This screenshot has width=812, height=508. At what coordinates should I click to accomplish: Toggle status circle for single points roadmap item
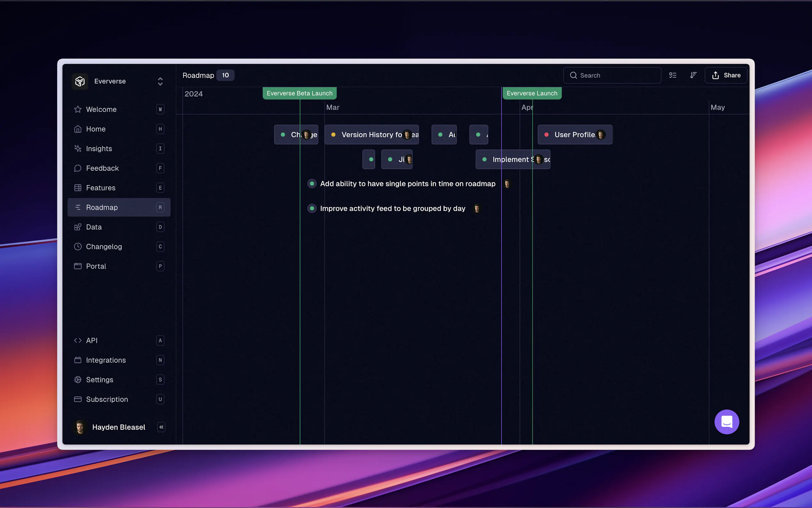click(x=312, y=184)
